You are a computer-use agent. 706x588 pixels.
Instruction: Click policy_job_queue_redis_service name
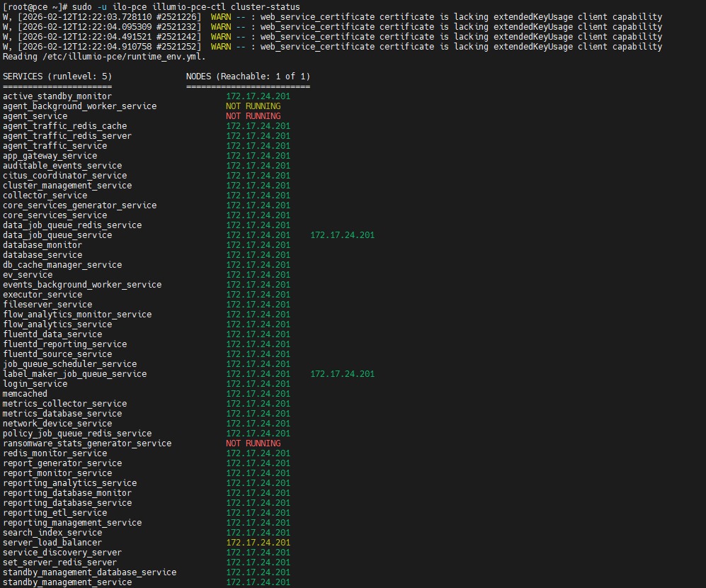click(77, 433)
